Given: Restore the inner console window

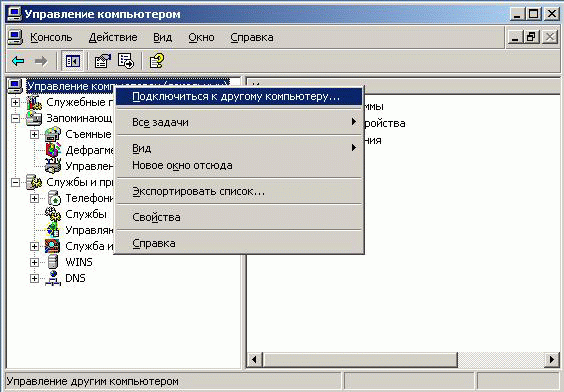Looking at the screenshot, I should [x=532, y=37].
